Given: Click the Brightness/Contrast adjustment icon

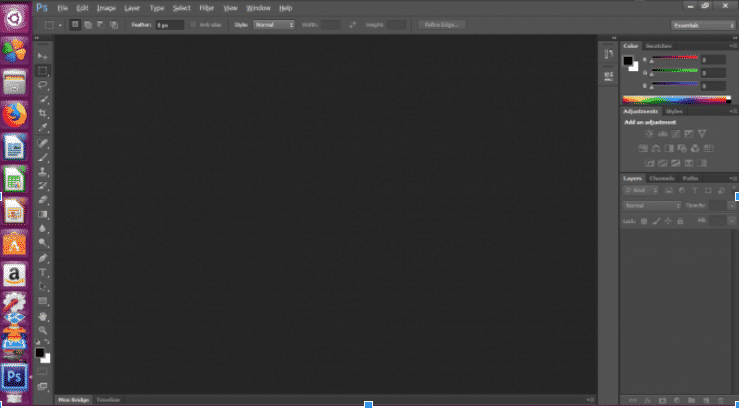Looking at the screenshot, I should click(x=649, y=134).
